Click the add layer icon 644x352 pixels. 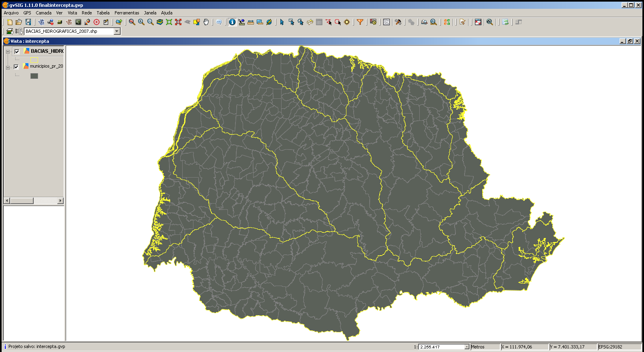[x=119, y=22]
